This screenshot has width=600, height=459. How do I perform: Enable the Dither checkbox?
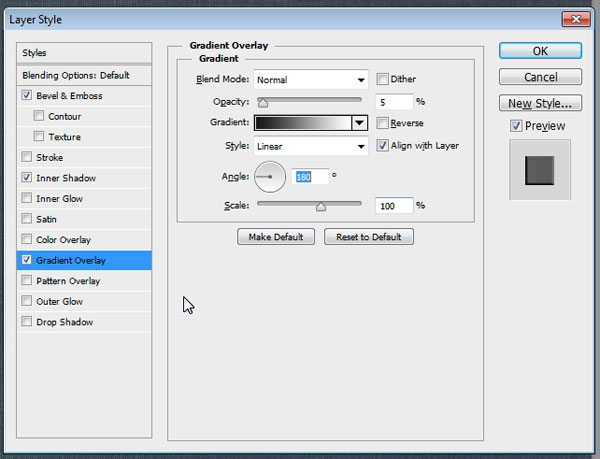click(x=383, y=79)
